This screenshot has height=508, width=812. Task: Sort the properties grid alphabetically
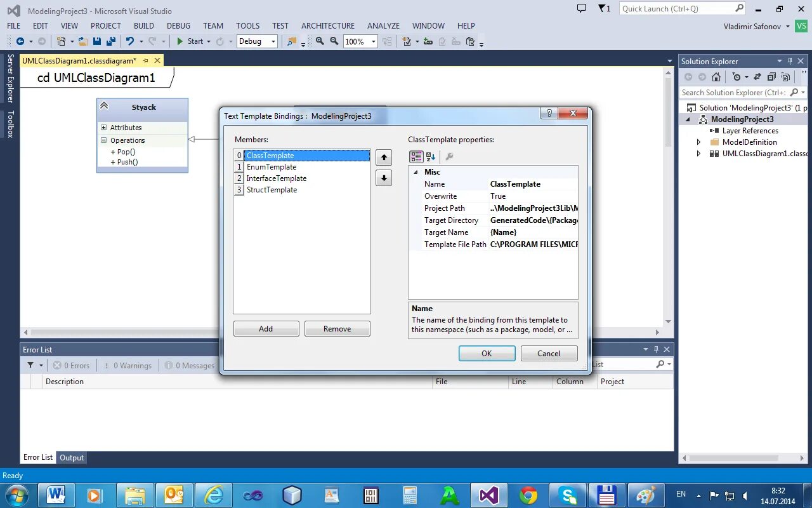(431, 157)
